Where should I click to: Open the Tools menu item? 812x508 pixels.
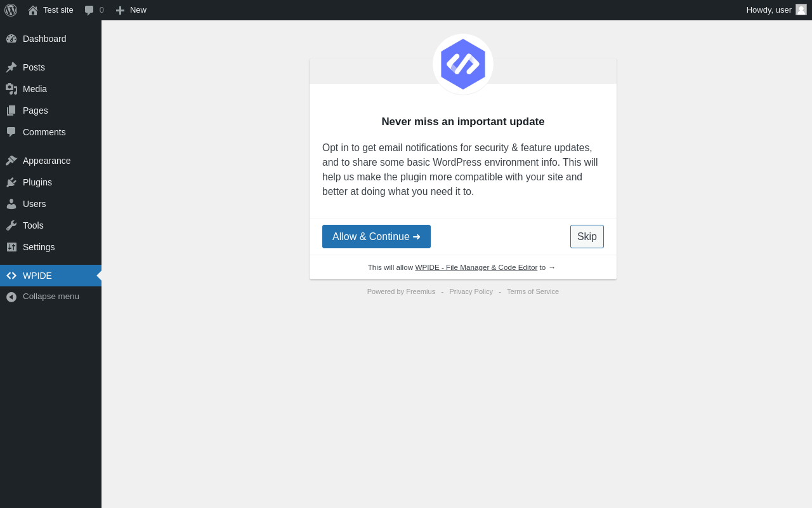pos(51,225)
